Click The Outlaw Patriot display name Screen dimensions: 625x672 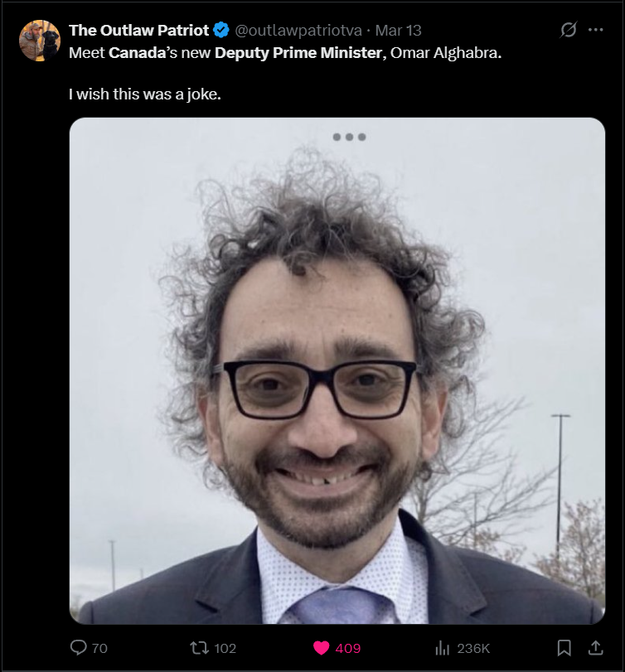(138, 31)
